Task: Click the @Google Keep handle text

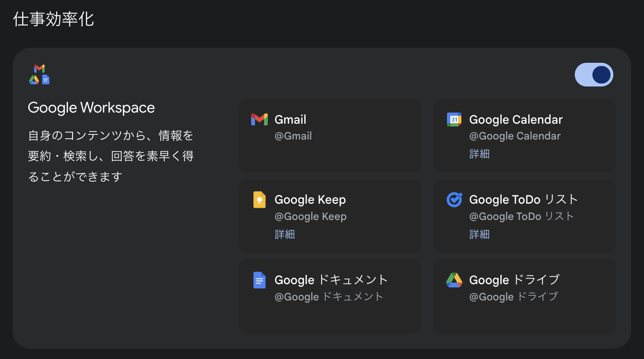Action: click(310, 217)
